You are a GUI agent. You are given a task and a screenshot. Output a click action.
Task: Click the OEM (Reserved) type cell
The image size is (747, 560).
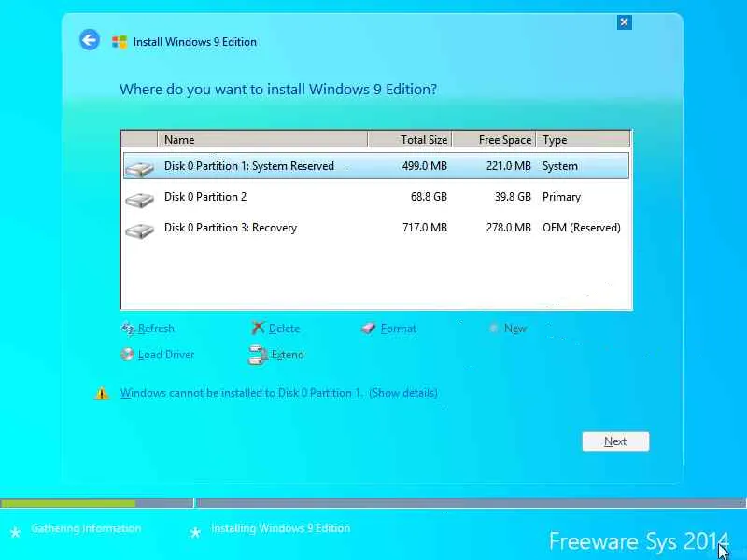point(581,228)
